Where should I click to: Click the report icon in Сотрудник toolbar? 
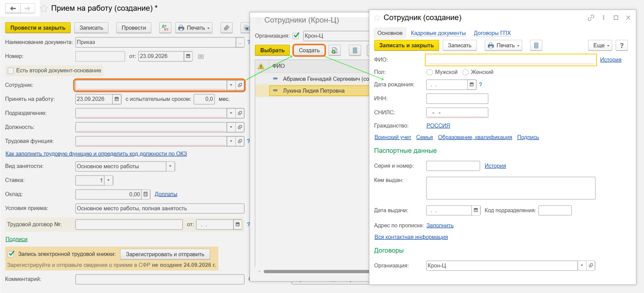(536, 45)
